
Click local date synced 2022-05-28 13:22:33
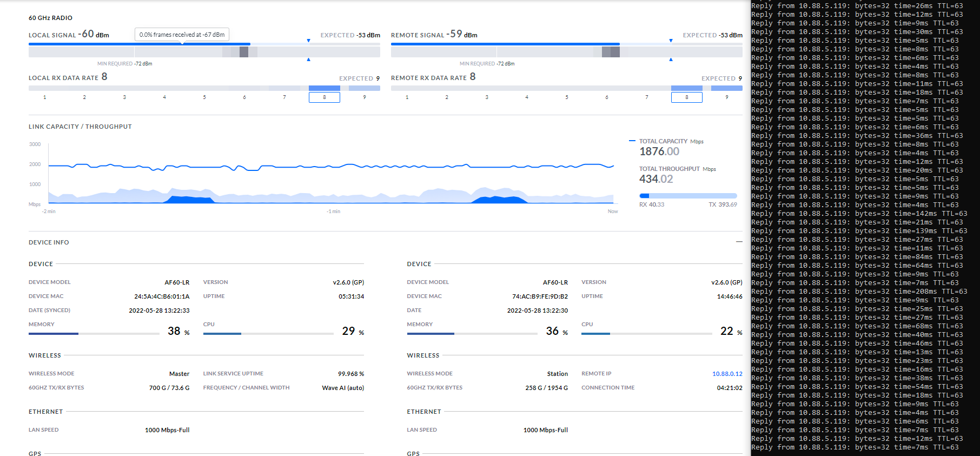(x=159, y=310)
